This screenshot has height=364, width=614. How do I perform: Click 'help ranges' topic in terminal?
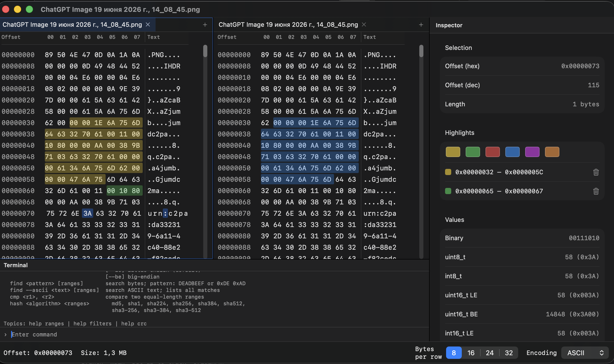[46, 324]
